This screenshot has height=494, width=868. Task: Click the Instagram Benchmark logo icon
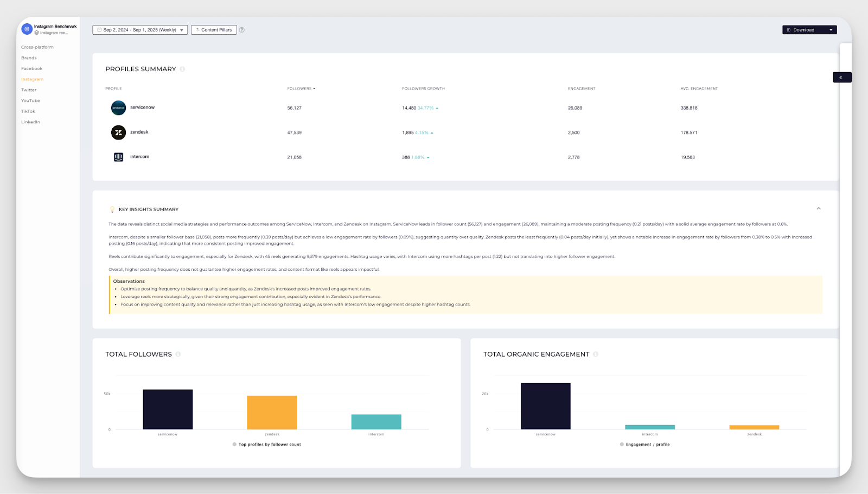coord(27,29)
